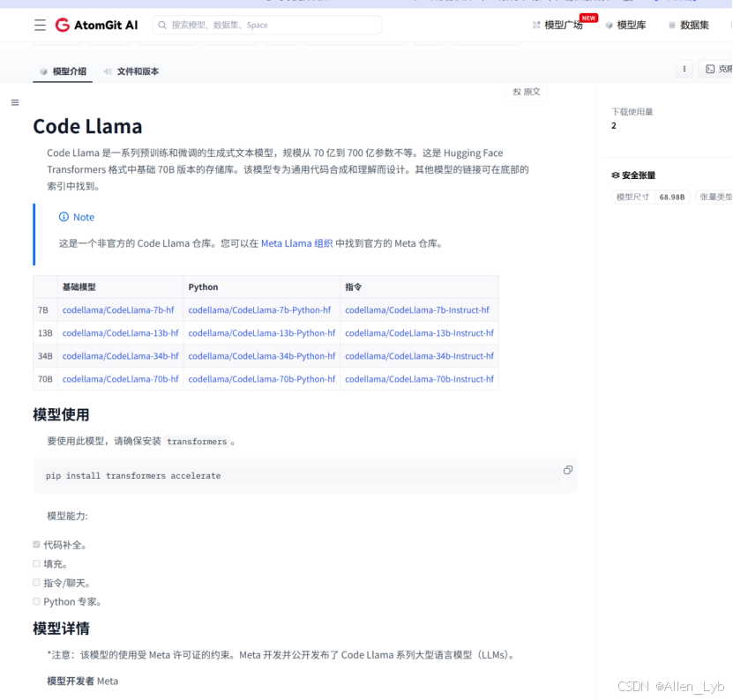Open the Meta Llama 组织 link
The height and width of the screenshot is (700, 733).
pyautogui.click(x=296, y=243)
